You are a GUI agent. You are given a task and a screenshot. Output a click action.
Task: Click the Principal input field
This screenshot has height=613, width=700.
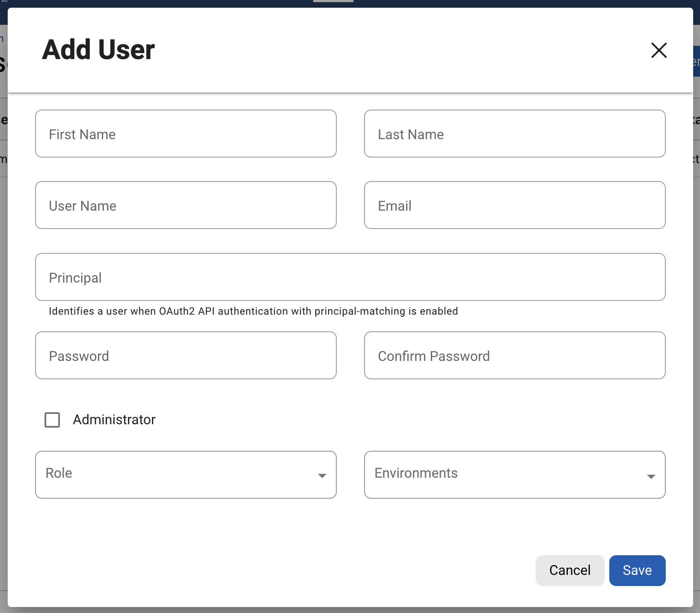[350, 277]
